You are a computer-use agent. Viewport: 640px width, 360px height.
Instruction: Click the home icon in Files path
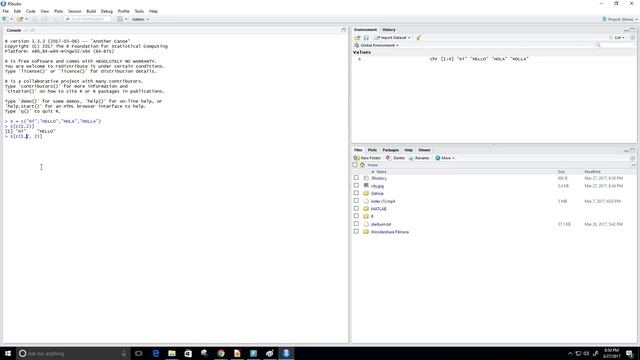(x=362, y=165)
